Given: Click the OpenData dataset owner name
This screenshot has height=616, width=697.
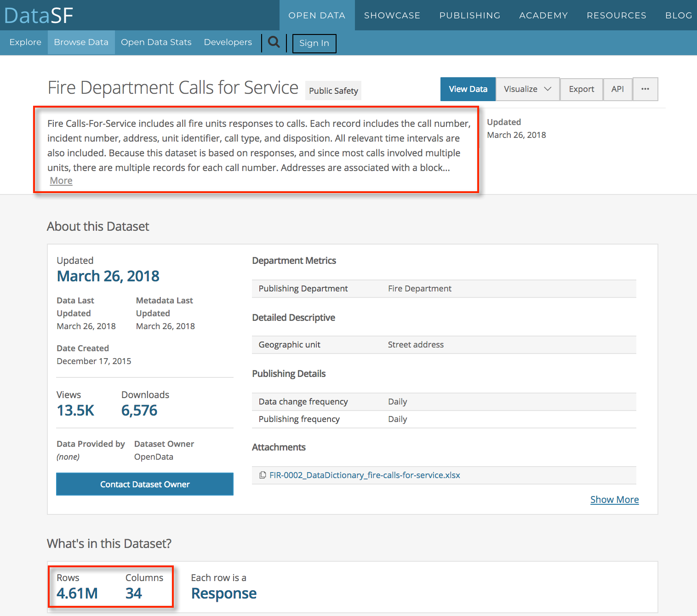Looking at the screenshot, I should point(154,456).
